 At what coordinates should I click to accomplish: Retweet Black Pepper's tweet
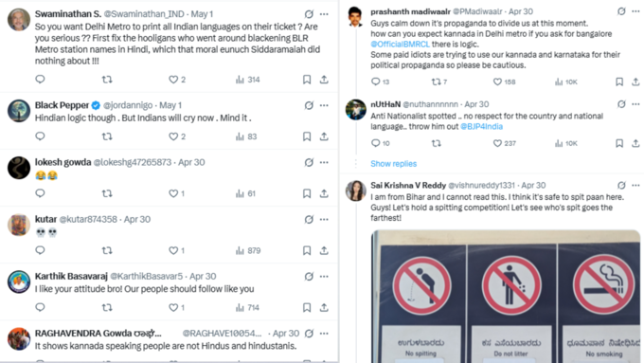[x=107, y=136]
